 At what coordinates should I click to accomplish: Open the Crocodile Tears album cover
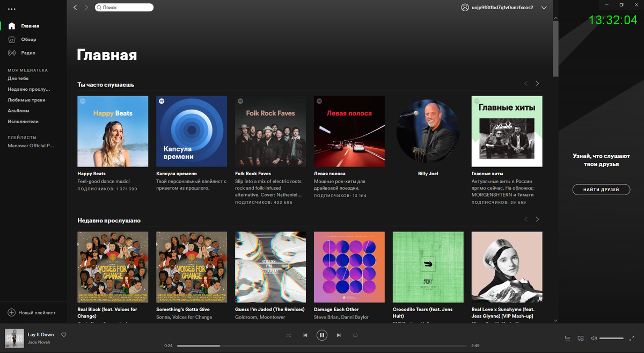pos(428,267)
